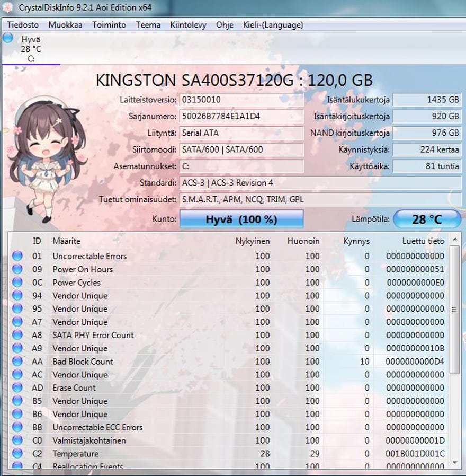The height and width of the screenshot is (476, 466).
Task: Click the Hyvä (100 %) health status button
Action: coord(241,219)
